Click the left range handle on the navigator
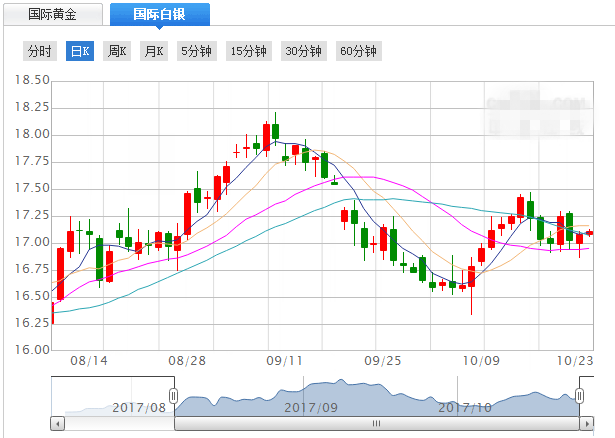Image resolution: width=615 pixels, height=438 pixels. tap(173, 396)
